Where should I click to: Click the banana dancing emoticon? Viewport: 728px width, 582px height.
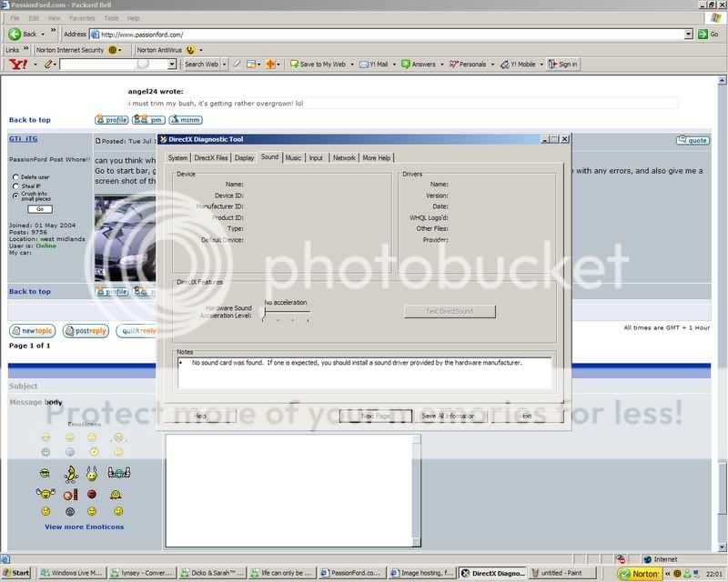(71, 474)
